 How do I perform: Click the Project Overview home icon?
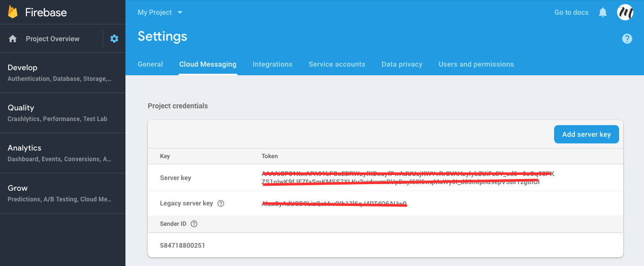[13, 39]
